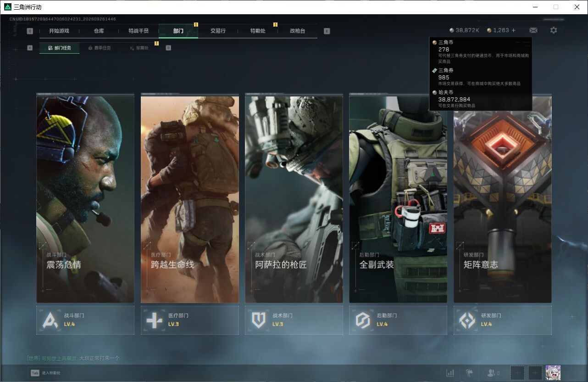Click the A key hint beside 部门任务
588x382 pixels.
(x=30, y=48)
